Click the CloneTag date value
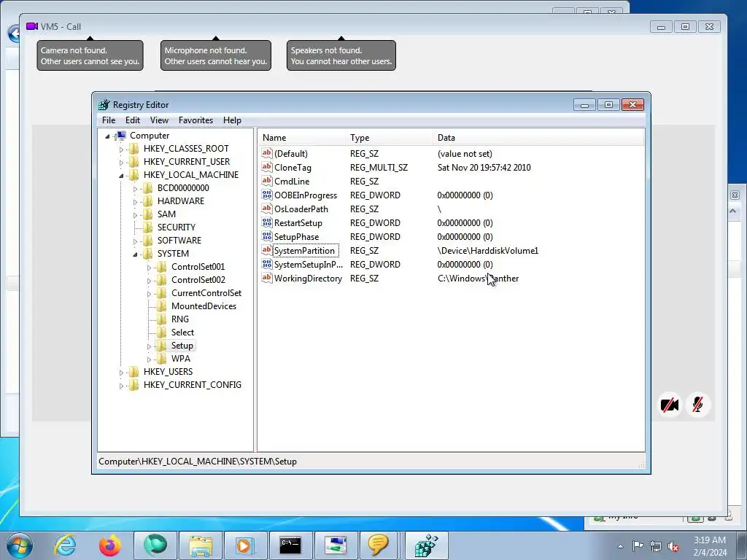The height and width of the screenshot is (560, 747). tap(484, 168)
